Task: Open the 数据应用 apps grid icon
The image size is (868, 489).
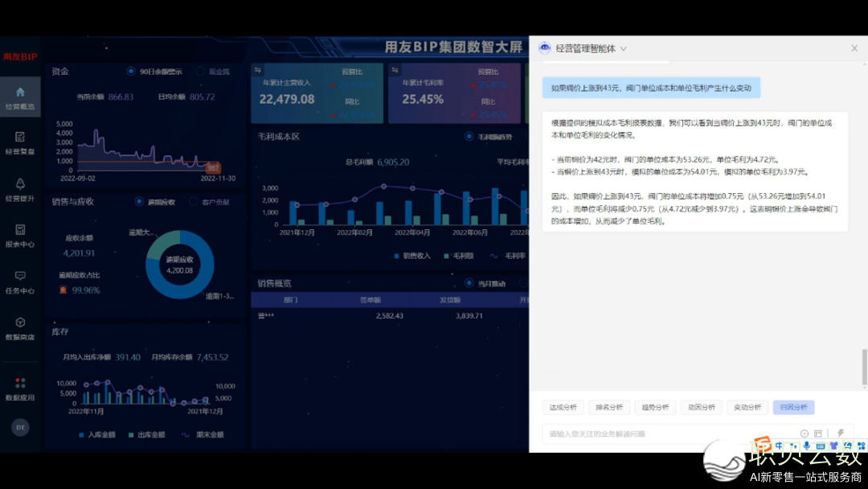Action: coord(20,383)
